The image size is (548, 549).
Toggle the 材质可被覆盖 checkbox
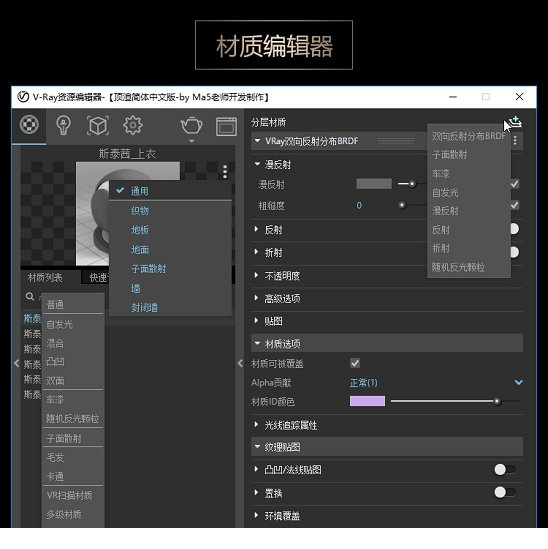[x=355, y=363]
